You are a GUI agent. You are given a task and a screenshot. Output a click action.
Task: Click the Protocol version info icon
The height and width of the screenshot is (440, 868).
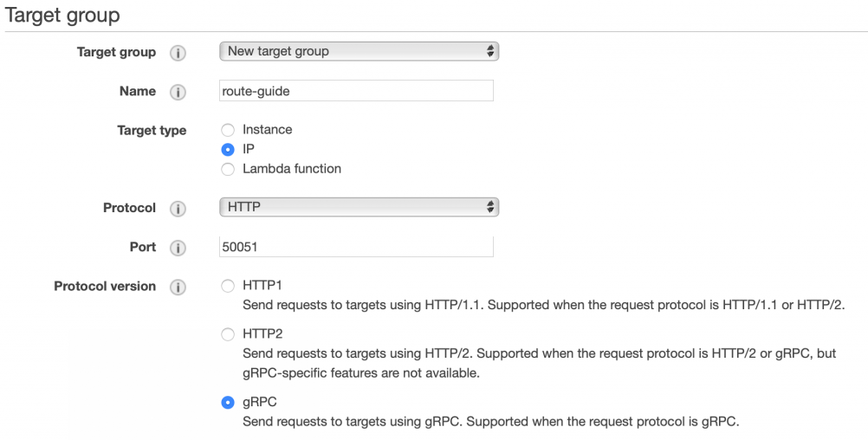(x=178, y=287)
